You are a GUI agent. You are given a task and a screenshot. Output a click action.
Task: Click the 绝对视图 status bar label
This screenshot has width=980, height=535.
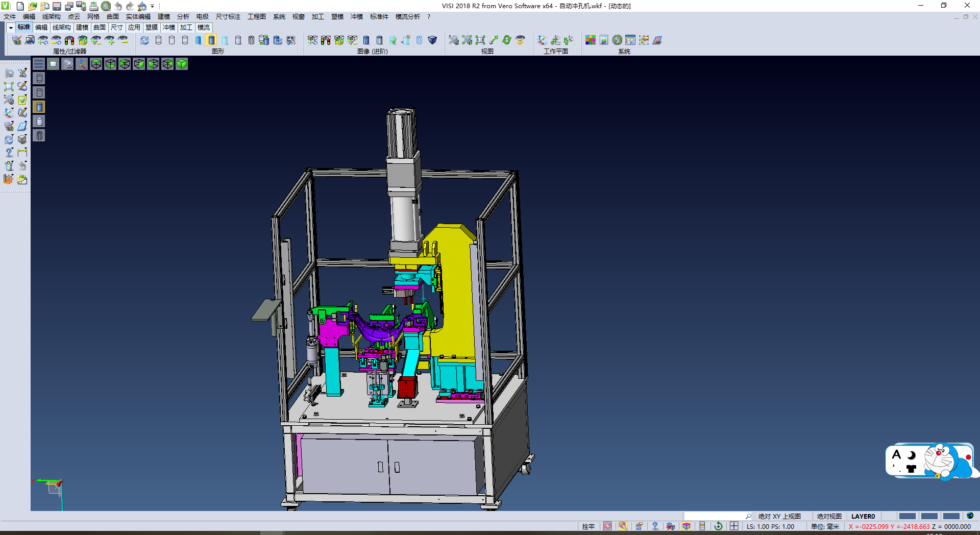(x=829, y=516)
